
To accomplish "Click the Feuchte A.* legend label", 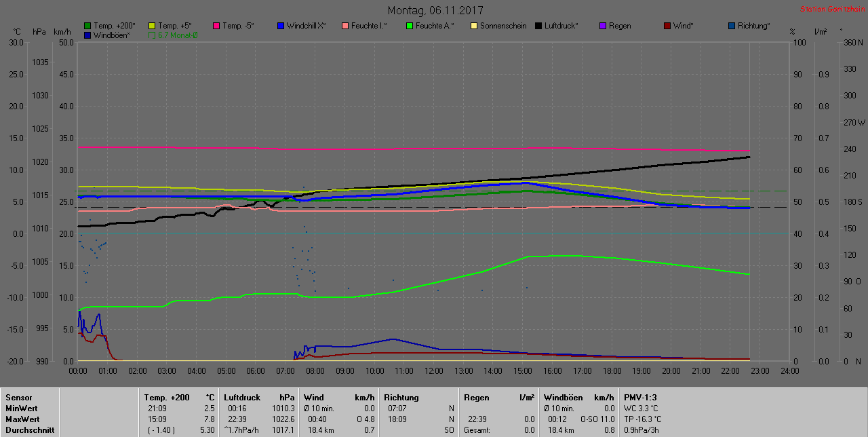I will 435,26.
